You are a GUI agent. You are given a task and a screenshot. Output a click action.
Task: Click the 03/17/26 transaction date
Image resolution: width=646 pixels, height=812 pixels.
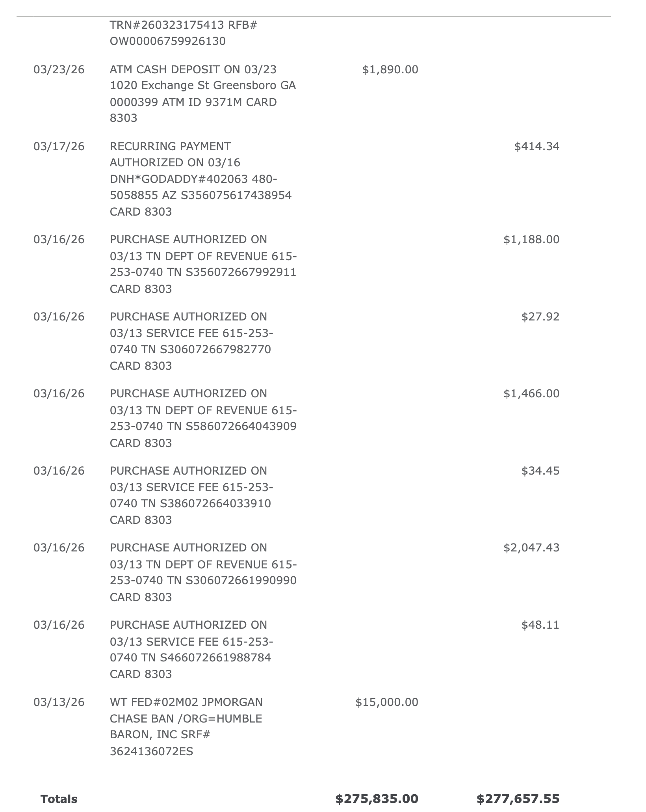pos(59,147)
